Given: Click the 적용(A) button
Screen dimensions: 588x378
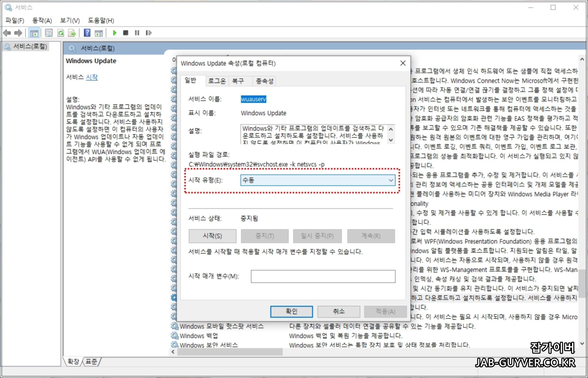Looking at the screenshot, I should [385, 311].
